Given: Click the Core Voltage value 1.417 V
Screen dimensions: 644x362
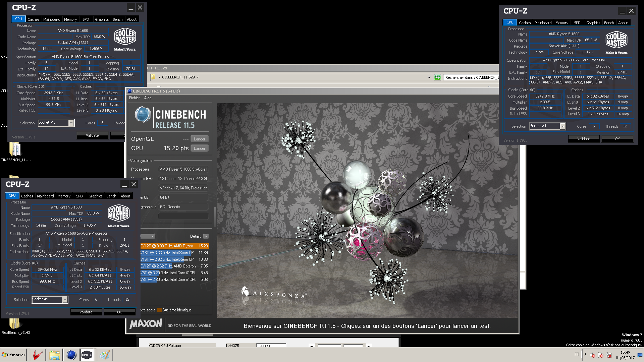Looking at the screenshot, I should pos(587,52).
